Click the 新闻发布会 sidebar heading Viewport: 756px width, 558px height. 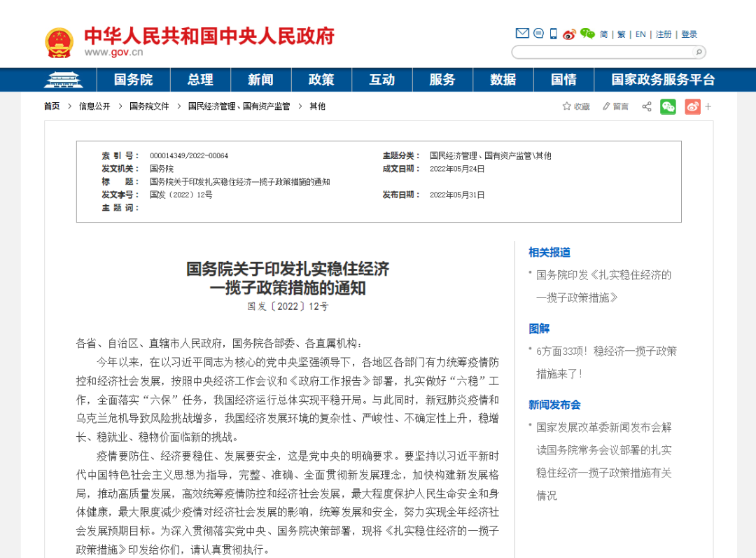pos(554,405)
